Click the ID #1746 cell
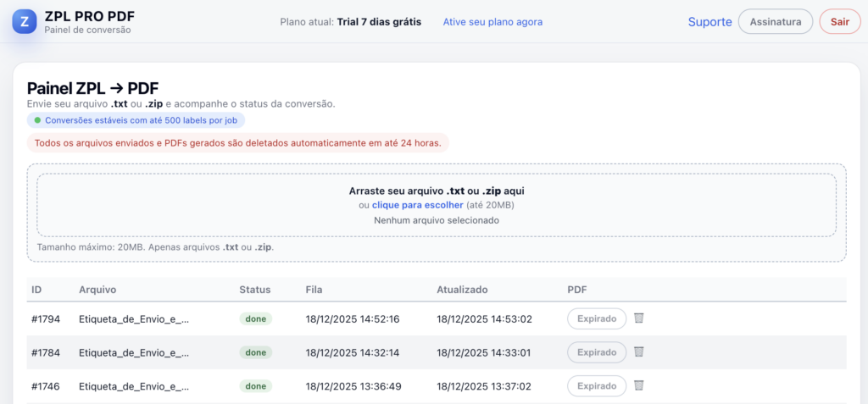Screen dimensions: 868x404 click(46, 385)
